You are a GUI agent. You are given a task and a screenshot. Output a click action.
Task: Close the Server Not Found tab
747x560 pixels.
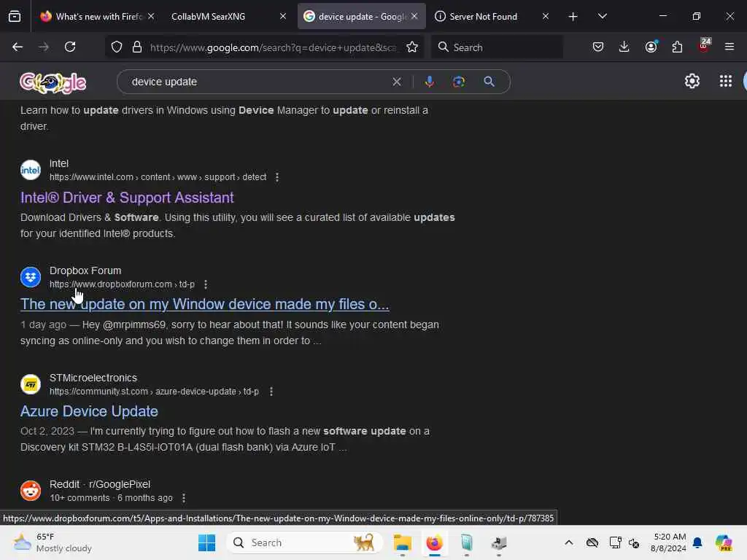point(546,17)
